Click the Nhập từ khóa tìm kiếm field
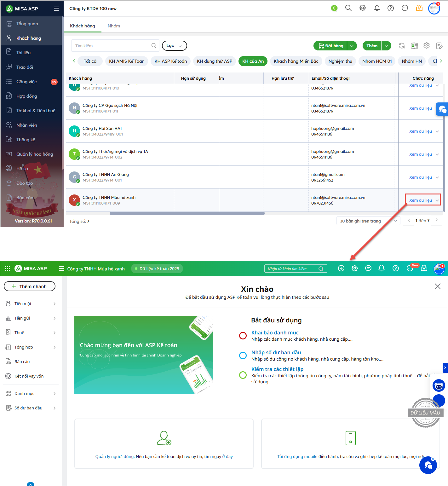The image size is (448, 486). pyautogui.click(x=296, y=269)
